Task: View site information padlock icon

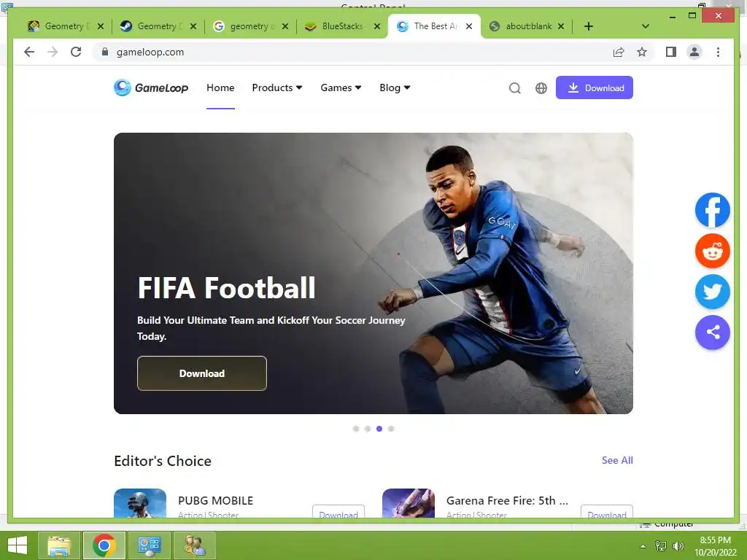Action: click(105, 52)
